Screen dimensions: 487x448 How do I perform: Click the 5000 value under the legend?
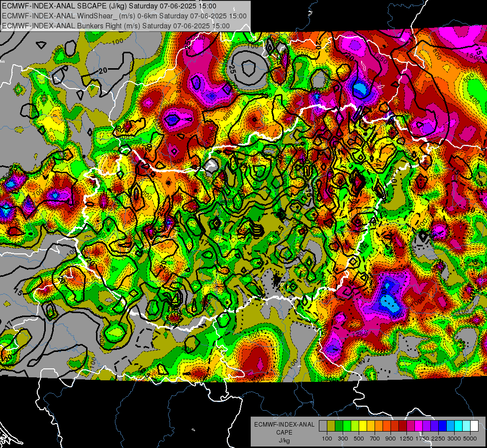point(470,439)
